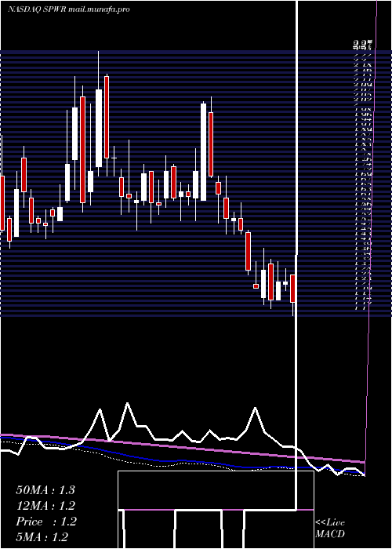Select the Price : 1.2 label
This screenshot has width=392, height=549.
pos(45,522)
